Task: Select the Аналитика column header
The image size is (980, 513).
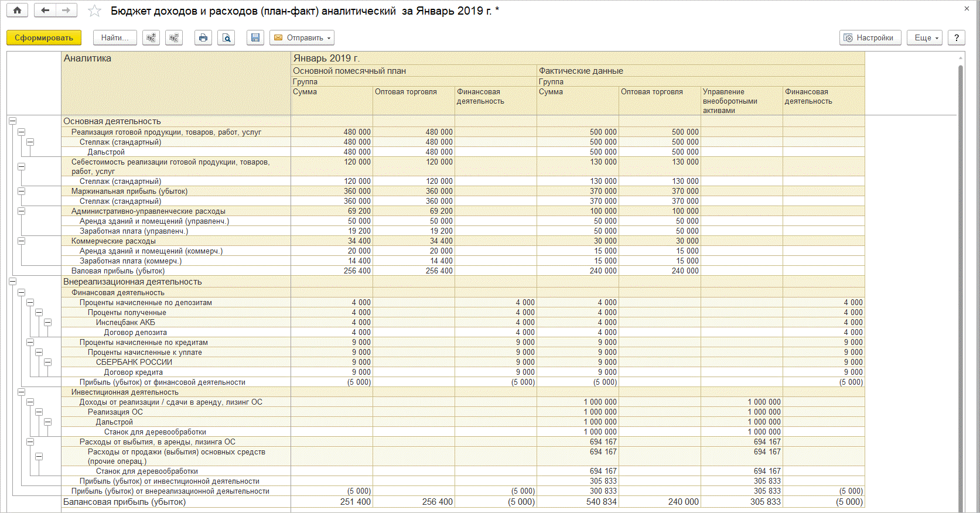Action: click(176, 84)
